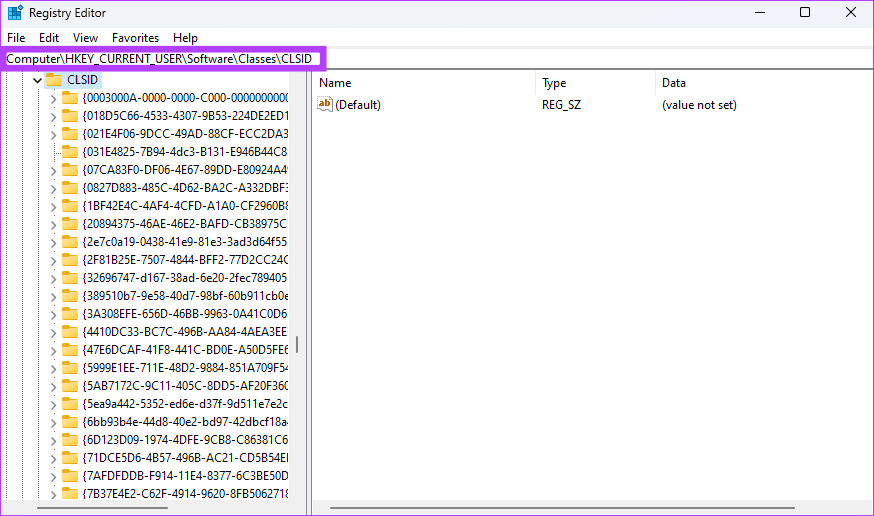874x516 pixels.
Task: Expand the {07CA83F0-DF06-4E67 key
Action: click(54, 171)
